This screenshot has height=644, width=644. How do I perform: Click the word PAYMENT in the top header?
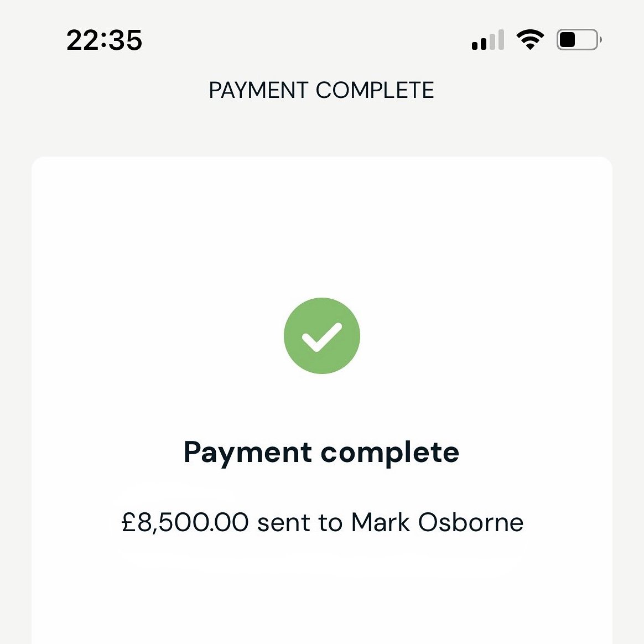(258, 91)
